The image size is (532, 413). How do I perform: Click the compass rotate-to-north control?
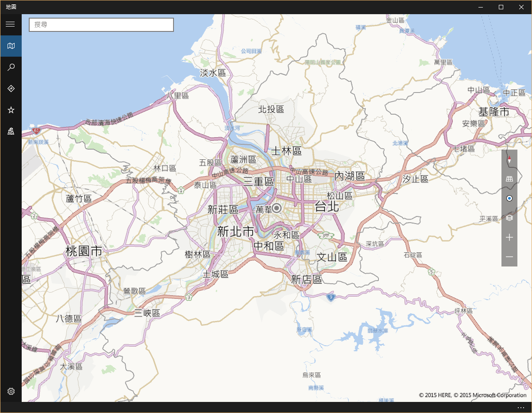point(509,159)
